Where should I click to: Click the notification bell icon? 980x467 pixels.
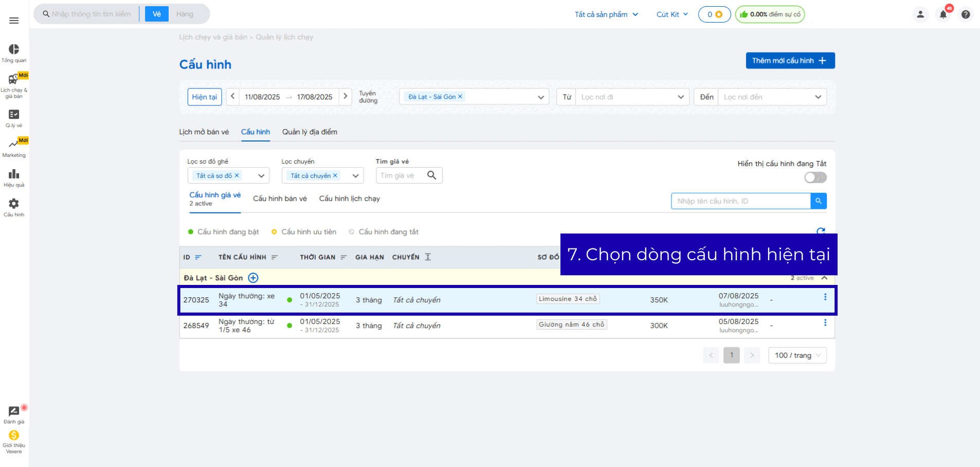tap(943, 14)
